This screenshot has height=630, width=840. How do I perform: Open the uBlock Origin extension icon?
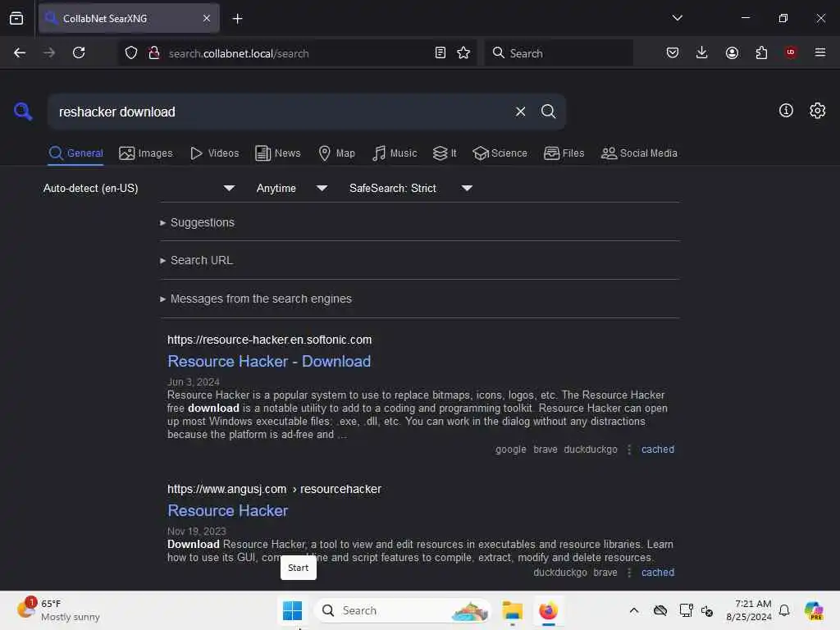791,52
